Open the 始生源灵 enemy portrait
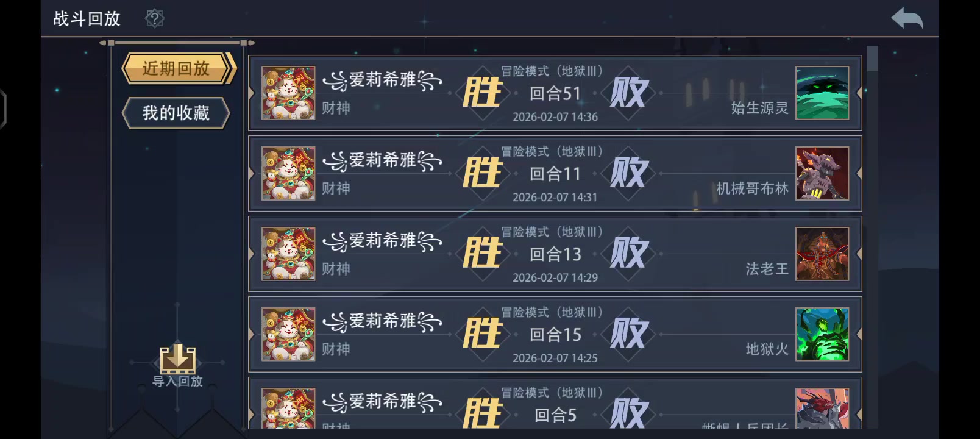This screenshot has height=439, width=980. 822,93
